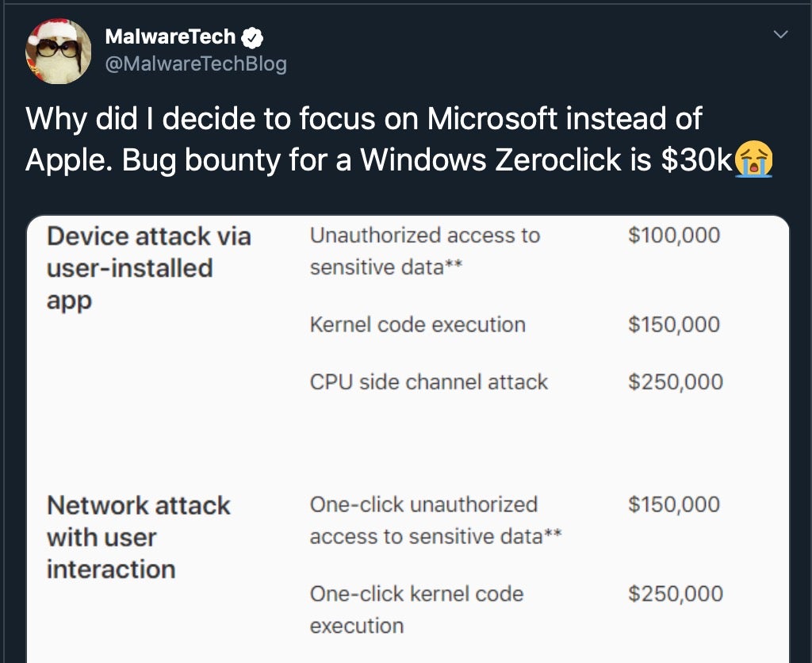Viewport: 812px width, 663px height.
Task: Click "One-click unauthorized access to sensitive data" text
Action: (x=435, y=520)
